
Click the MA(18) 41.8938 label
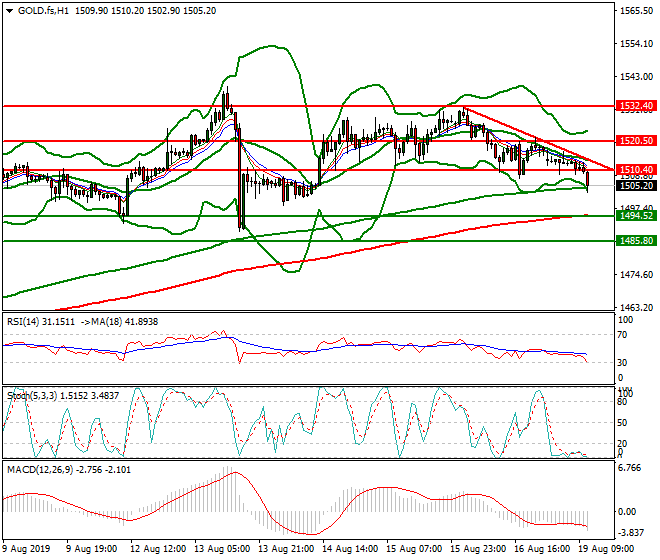(x=123, y=322)
